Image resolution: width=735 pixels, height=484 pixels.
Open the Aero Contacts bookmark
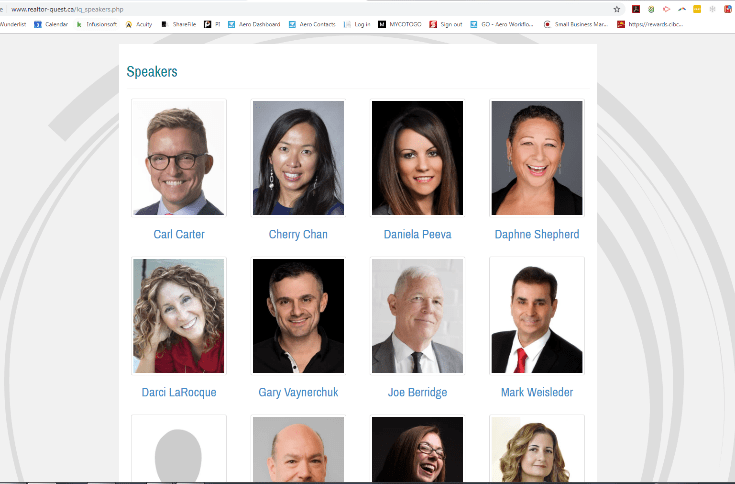pos(312,24)
